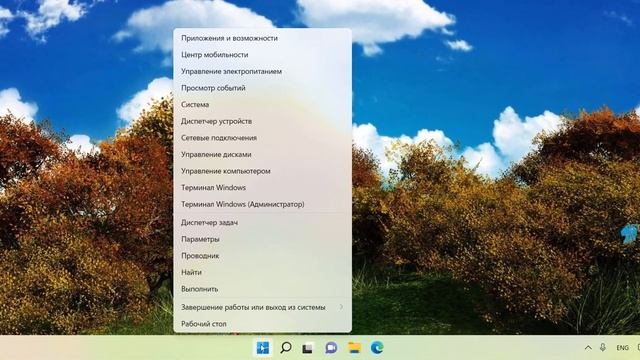The width and height of the screenshot is (640, 360).
Task: Select "Проводник" menu entry
Action: click(x=262, y=256)
